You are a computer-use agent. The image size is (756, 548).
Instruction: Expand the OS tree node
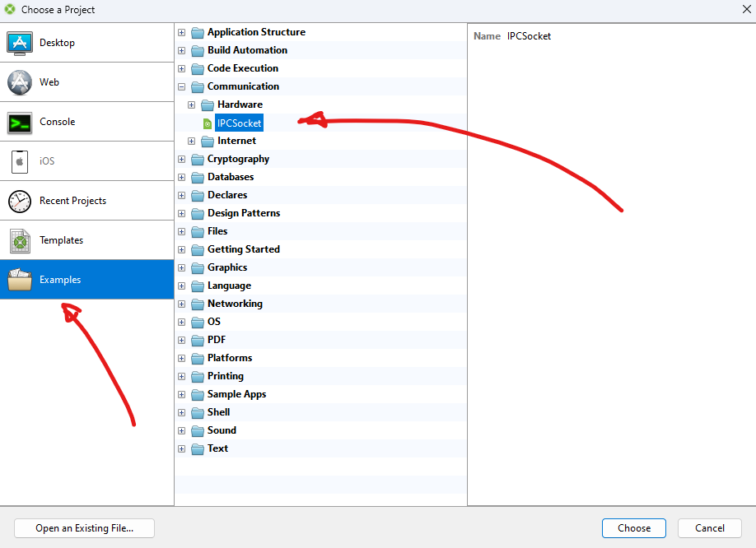tap(182, 323)
